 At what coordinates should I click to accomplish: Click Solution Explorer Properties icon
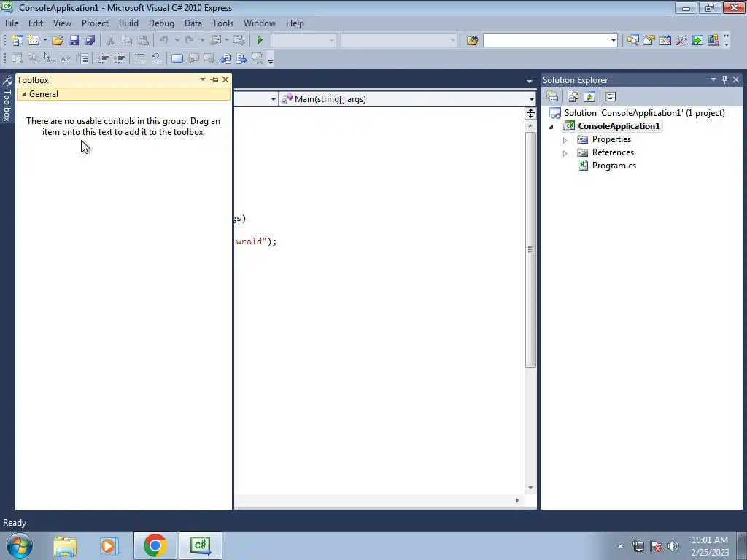552,97
